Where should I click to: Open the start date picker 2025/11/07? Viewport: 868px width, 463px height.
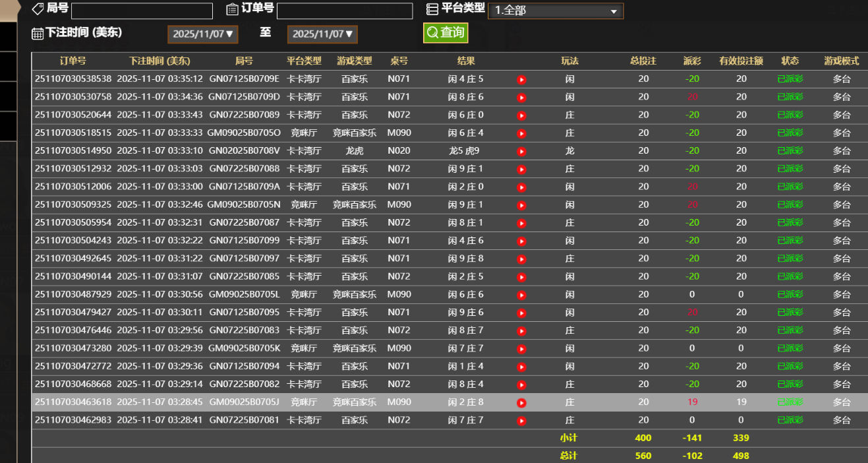pos(202,34)
